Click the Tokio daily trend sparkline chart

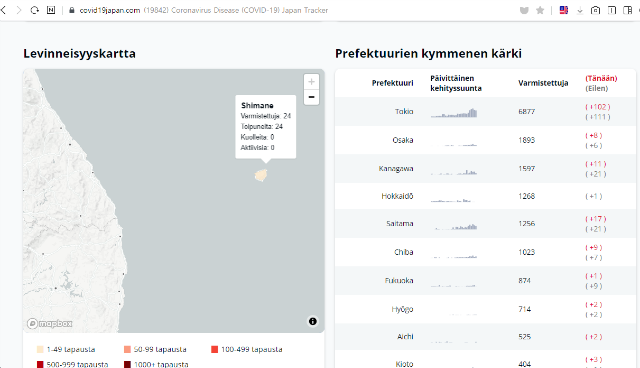coord(454,113)
